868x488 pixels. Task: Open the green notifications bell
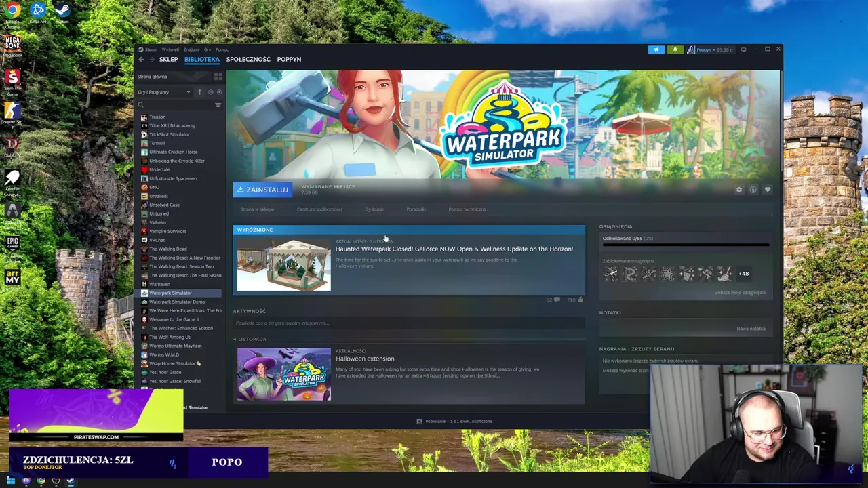click(675, 49)
